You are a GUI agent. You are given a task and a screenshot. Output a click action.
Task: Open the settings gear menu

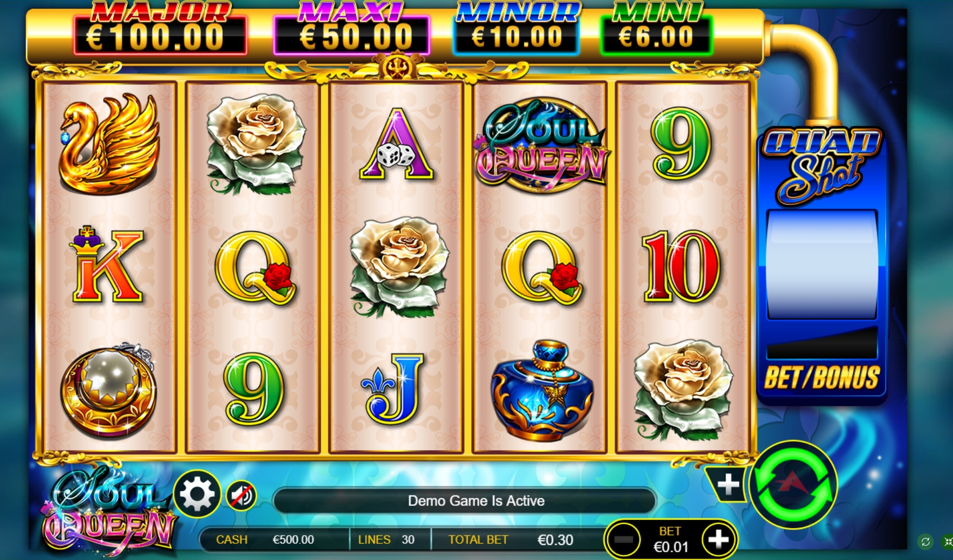pos(197,493)
